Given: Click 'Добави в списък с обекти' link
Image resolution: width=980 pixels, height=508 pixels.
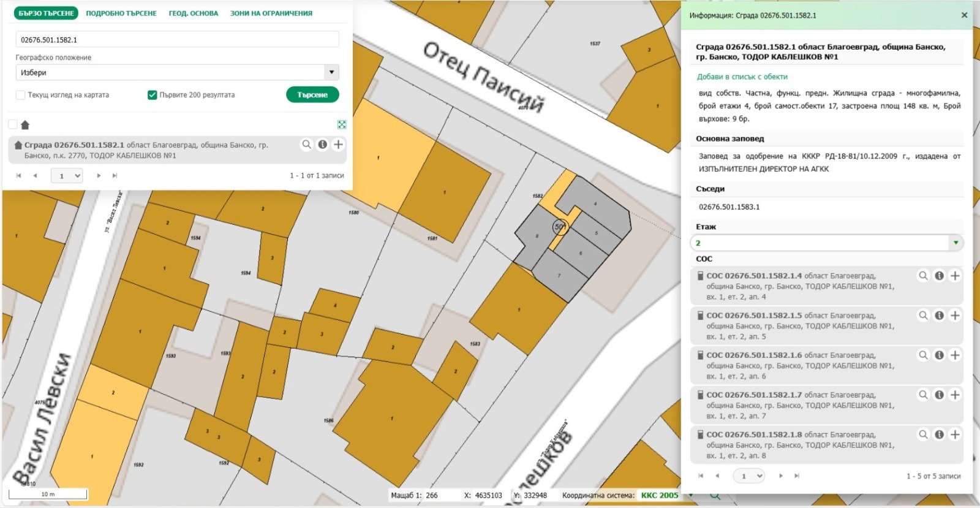Looking at the screenshot, I should coord(742,77).
